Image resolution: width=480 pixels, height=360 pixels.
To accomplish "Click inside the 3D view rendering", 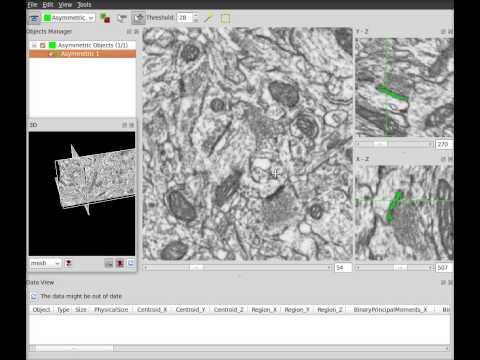I will [82, 194].
